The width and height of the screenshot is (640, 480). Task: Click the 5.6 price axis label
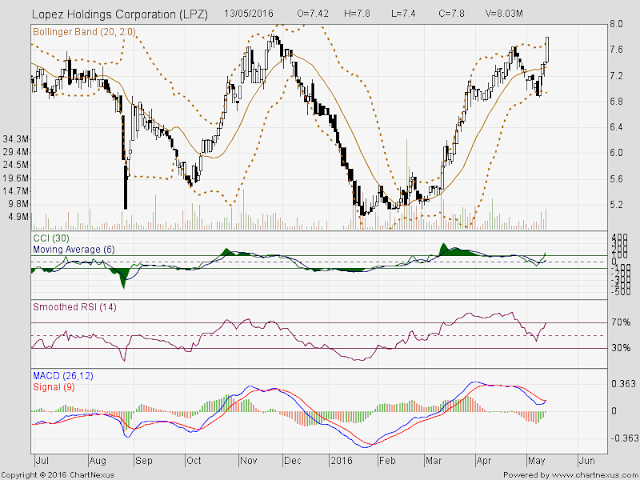pyautogui.click(x=616, y=179)
